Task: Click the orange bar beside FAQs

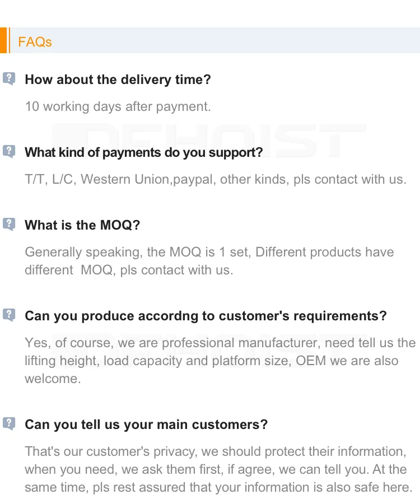Action: tap(4, 40)
